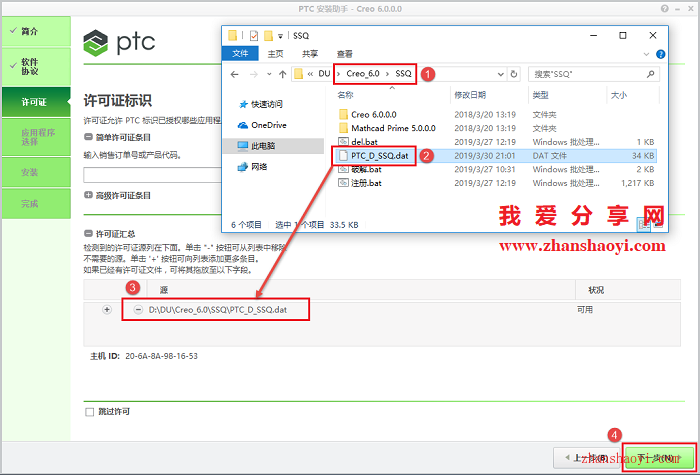Click the OneDrive cloud icon
Image resolution: width=700 pixels, height=475 pixels.
[x=243, y=125]
